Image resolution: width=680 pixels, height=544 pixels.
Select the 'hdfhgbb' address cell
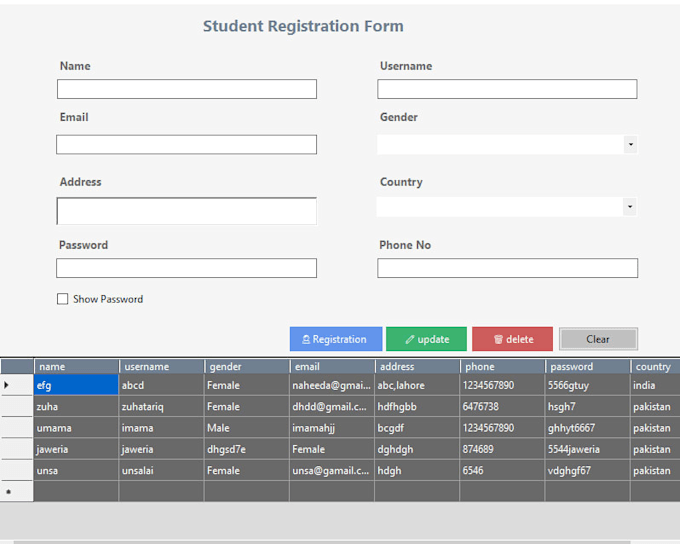[417, 406]
